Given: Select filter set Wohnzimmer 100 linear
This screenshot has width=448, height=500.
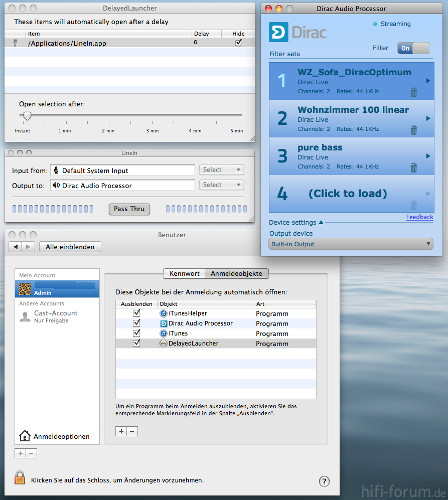Looking at the screenshot, I should tap(352, 119).
